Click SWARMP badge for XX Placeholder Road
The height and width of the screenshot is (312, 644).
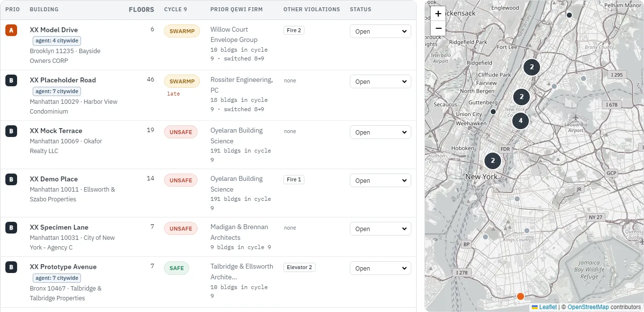pyautogui.click(x=182, y=81)
